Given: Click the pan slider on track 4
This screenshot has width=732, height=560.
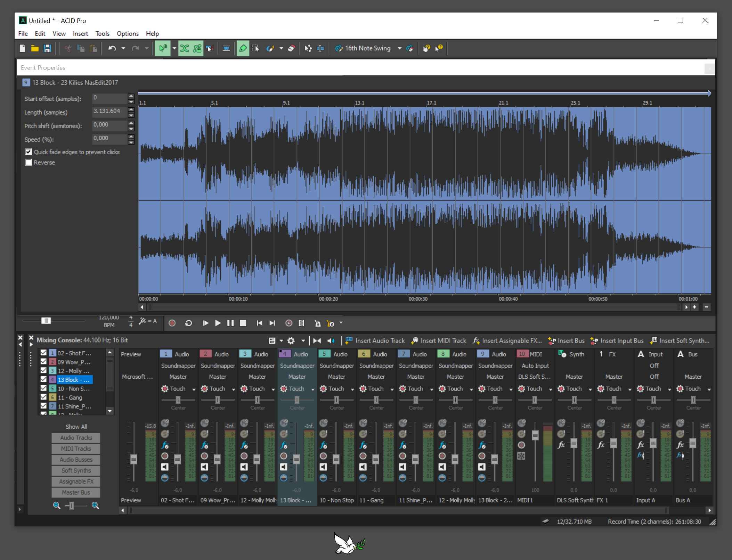Looking at the screenshot, I should pyautogui.click(x=297, y=400).
